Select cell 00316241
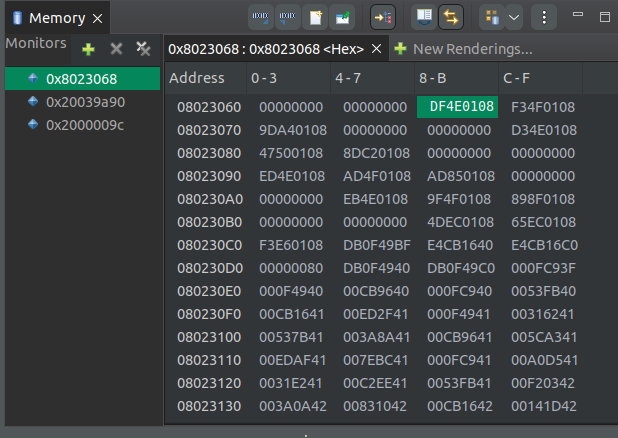This screenshot has height=438, width=618. pos(542,314)
